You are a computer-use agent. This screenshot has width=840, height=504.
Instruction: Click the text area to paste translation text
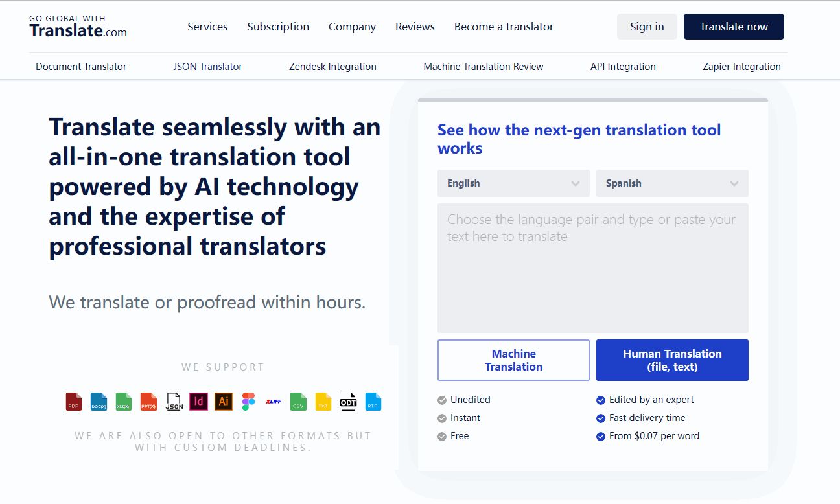pyautogui.click(x=593, y=268)
